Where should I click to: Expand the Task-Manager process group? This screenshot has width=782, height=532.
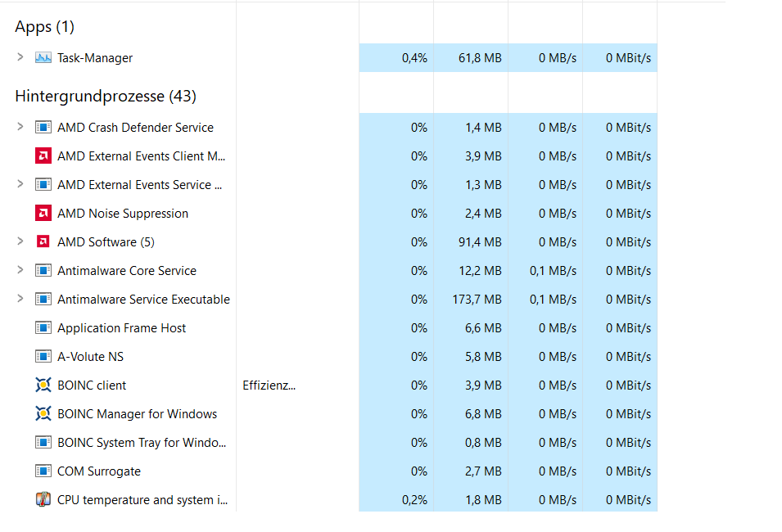coord(20,57)
